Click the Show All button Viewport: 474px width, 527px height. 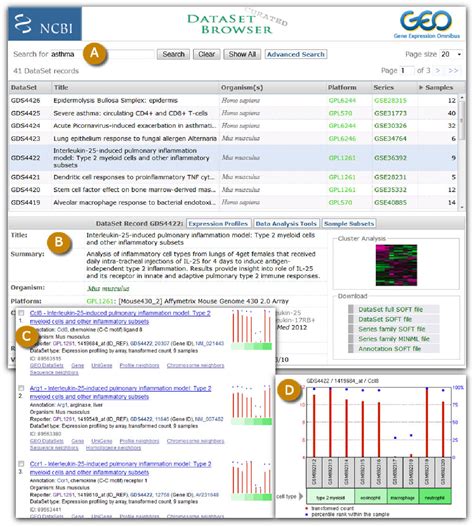pos(242,54)
